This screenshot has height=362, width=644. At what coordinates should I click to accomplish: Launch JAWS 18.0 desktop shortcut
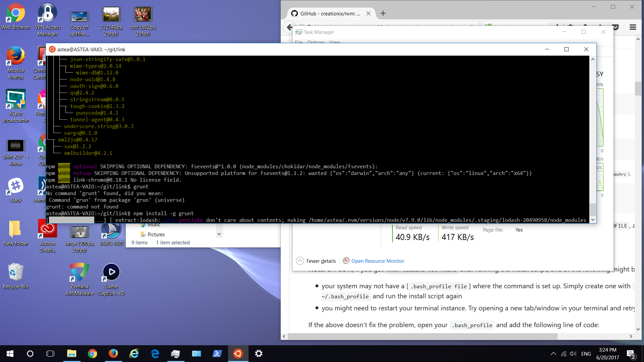[111, 234]
